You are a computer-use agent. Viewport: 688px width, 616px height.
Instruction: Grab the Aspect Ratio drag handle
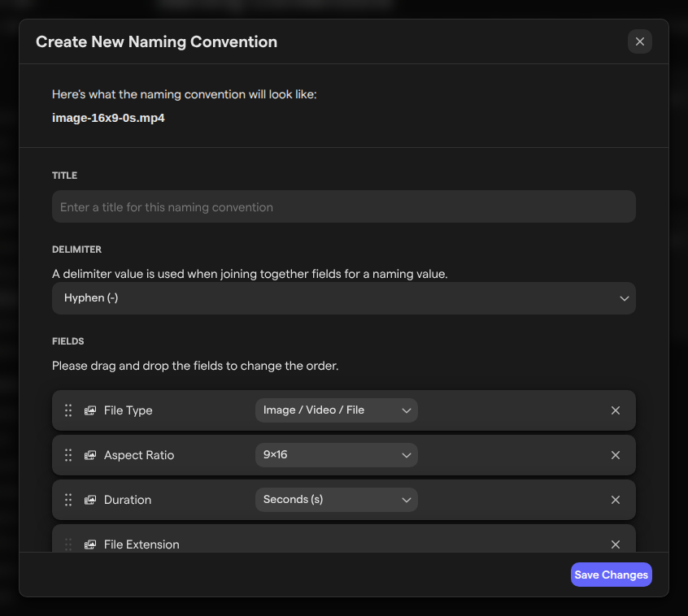68,455
